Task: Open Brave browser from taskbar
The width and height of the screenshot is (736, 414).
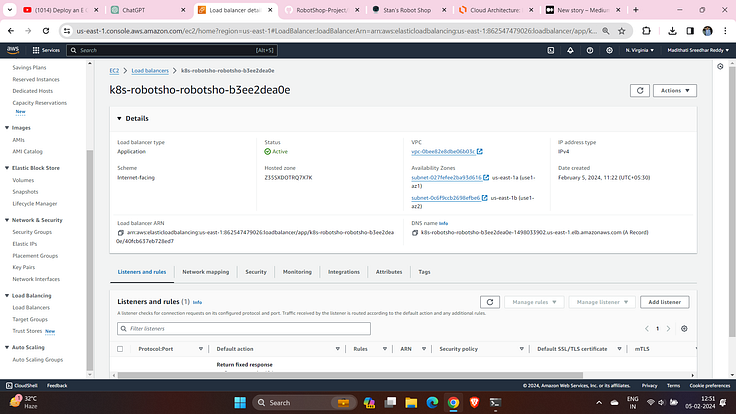Action: click(474, 403)
